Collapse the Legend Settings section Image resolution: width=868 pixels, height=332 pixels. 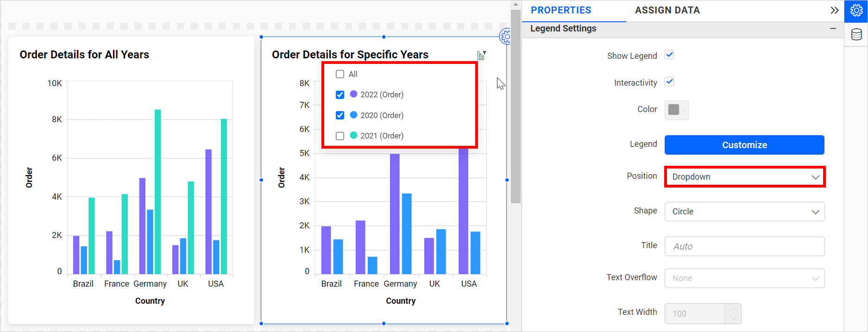833,29
